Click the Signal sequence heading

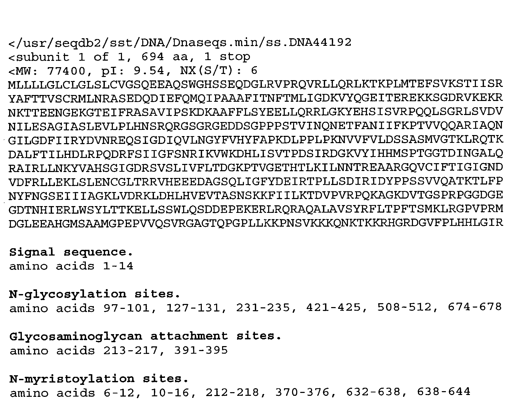tap(71, 252)
